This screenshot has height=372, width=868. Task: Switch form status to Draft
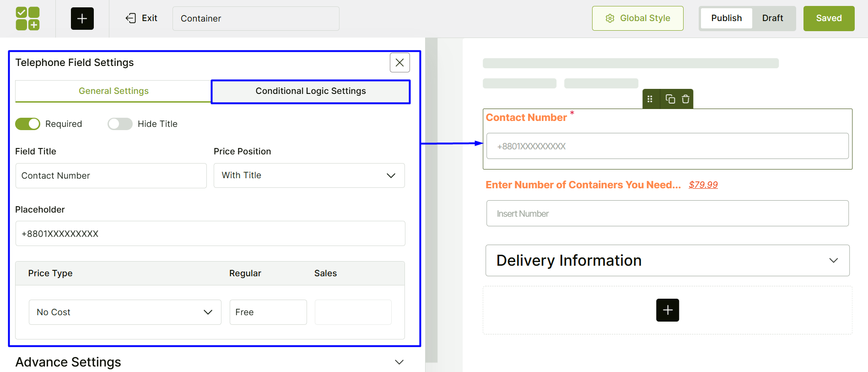tap(772, 18)
